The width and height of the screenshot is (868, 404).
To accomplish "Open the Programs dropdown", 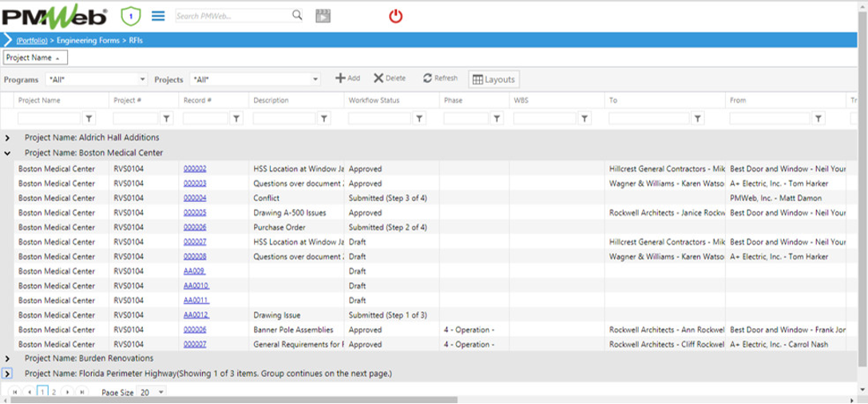I will click(97, 79).
